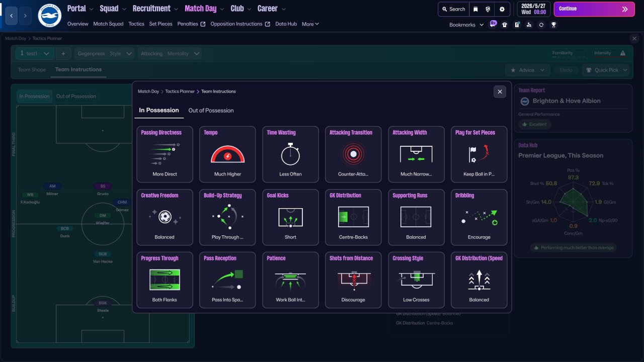Open the messages icon with 9+ badge
The image size is (644, 362).
(x=493, y=24)
